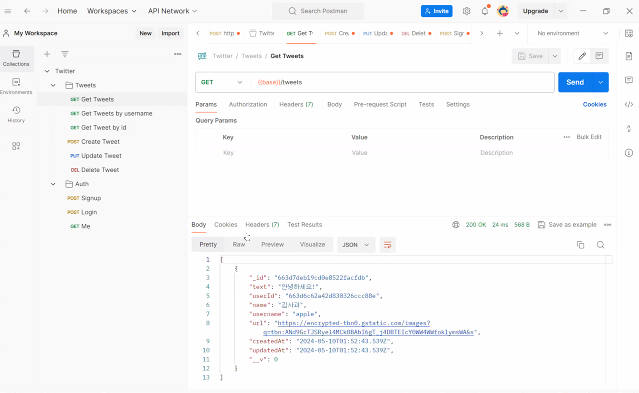The height and width of the screenshot is (393, 639).
Task: Open the Workspaces dropdown
Action: click(112, 11)
